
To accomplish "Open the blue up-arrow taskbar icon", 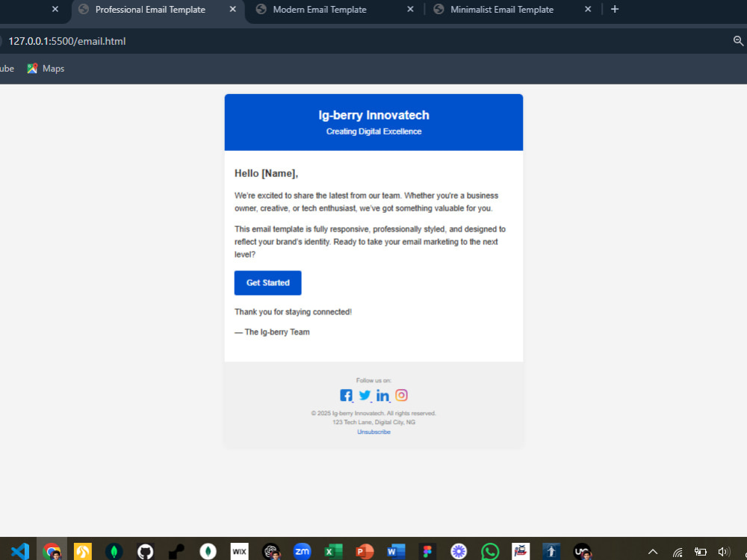I will point(551,552).
